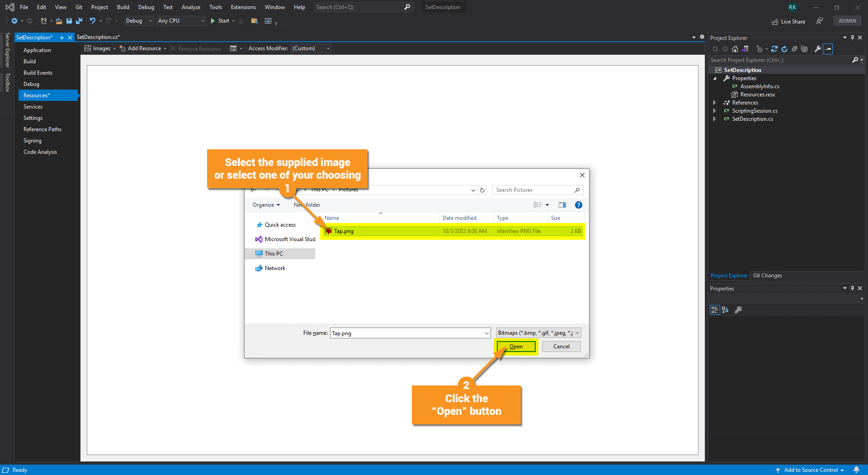
Task: Click the home icon in Project Explorer toolbar
Action: (x=735, y=49)
